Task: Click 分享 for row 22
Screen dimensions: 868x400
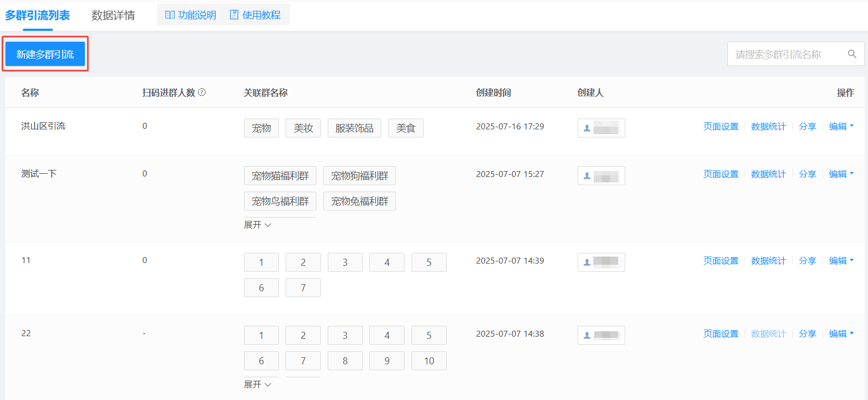Action: [807, 333]
